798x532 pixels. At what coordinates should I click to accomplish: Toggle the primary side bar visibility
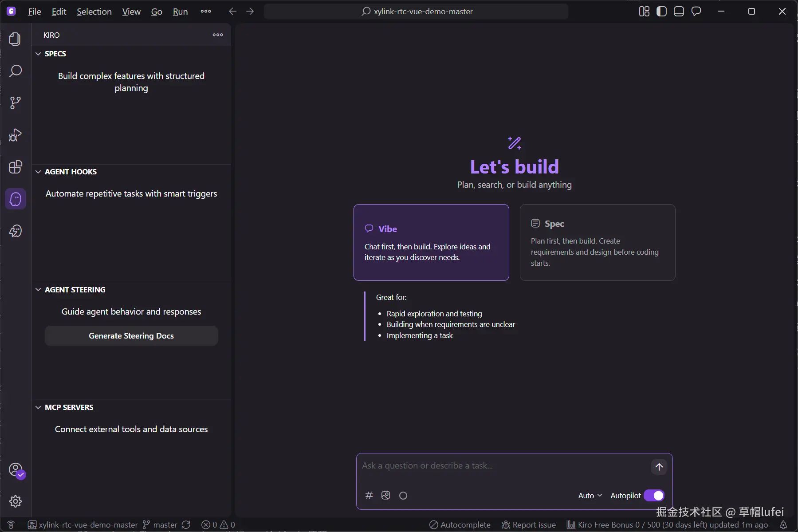point(661,11)
